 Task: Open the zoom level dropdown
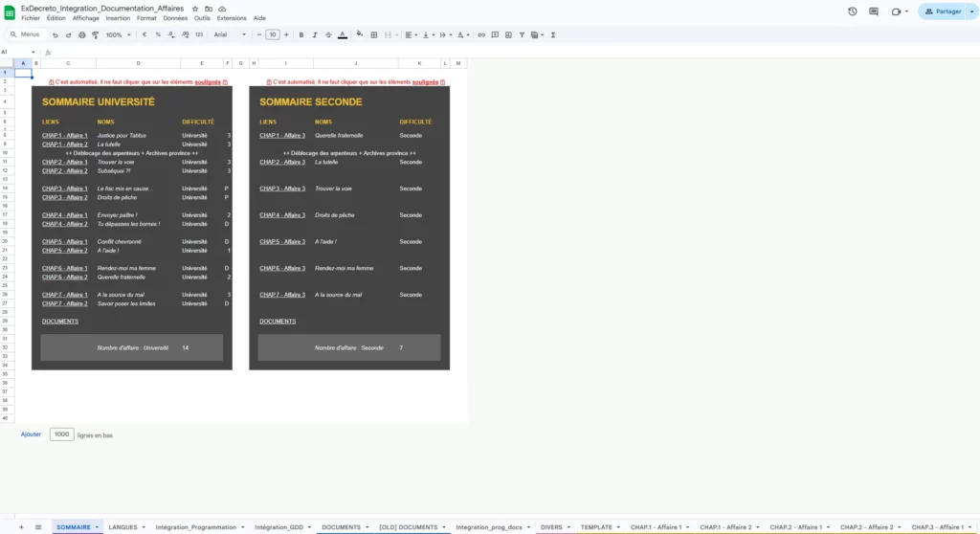coord(118,35)
